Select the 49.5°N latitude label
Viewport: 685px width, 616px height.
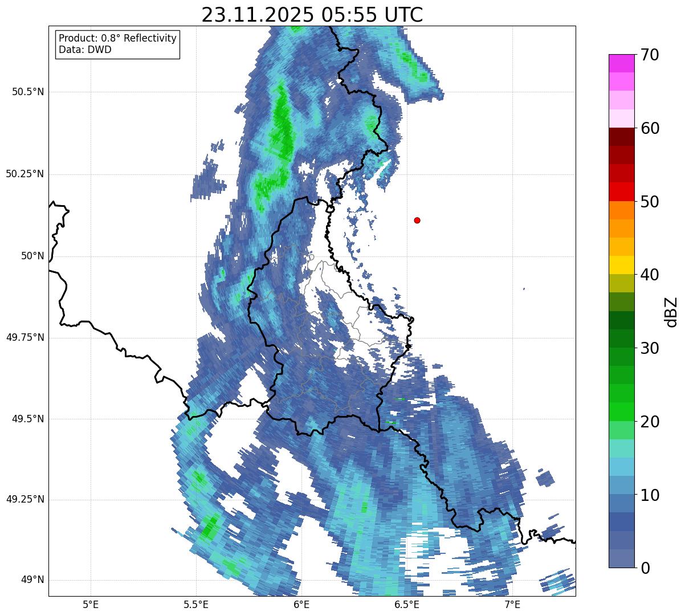point(28,419)
